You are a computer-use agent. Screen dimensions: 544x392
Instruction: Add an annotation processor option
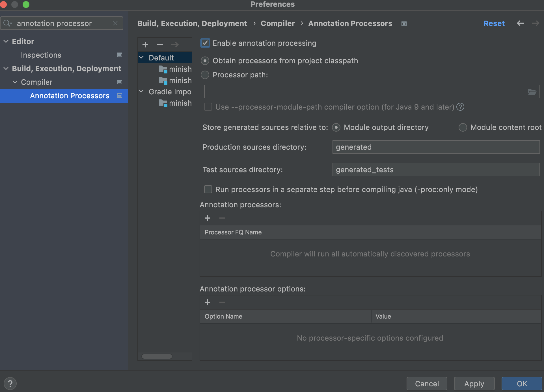[208, 302]
